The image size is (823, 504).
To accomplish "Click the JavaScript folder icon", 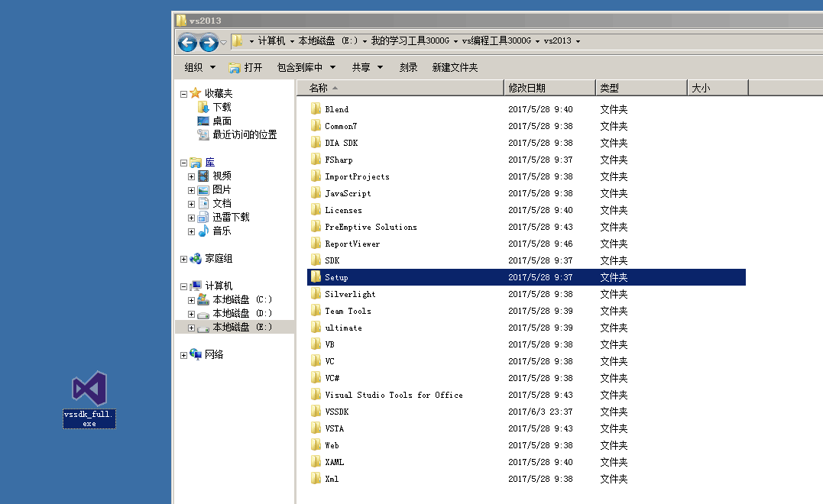I will [316, 192].
